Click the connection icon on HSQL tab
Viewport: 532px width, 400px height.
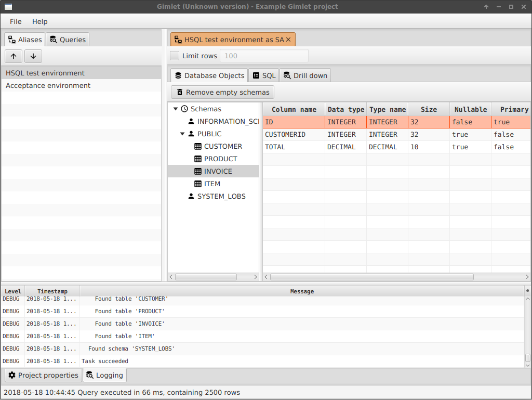pos(178,40)
